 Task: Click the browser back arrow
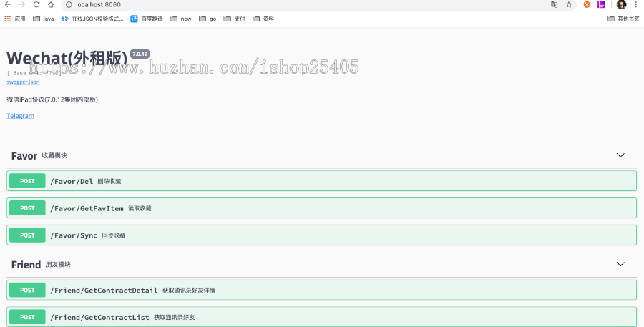(x=7, y=4)
